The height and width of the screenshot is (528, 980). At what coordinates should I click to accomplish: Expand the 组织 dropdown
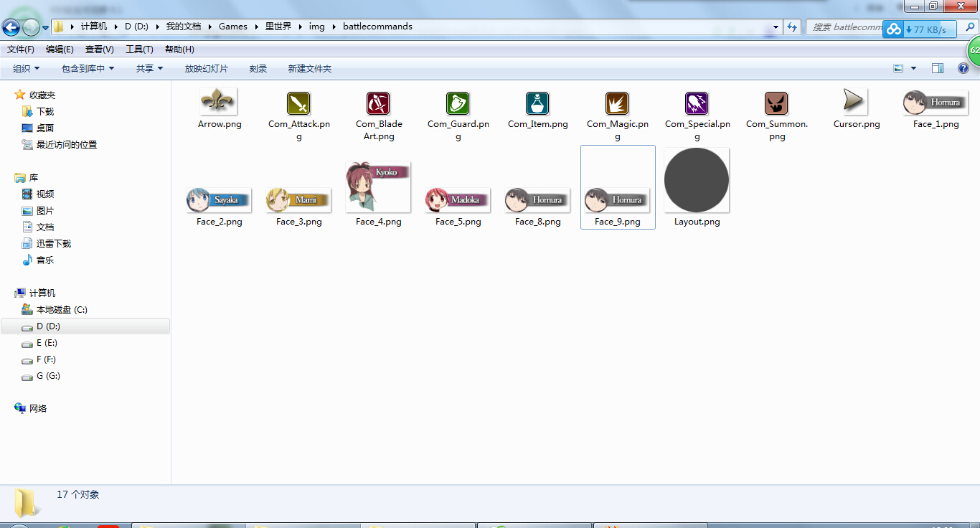pos(27,69)
